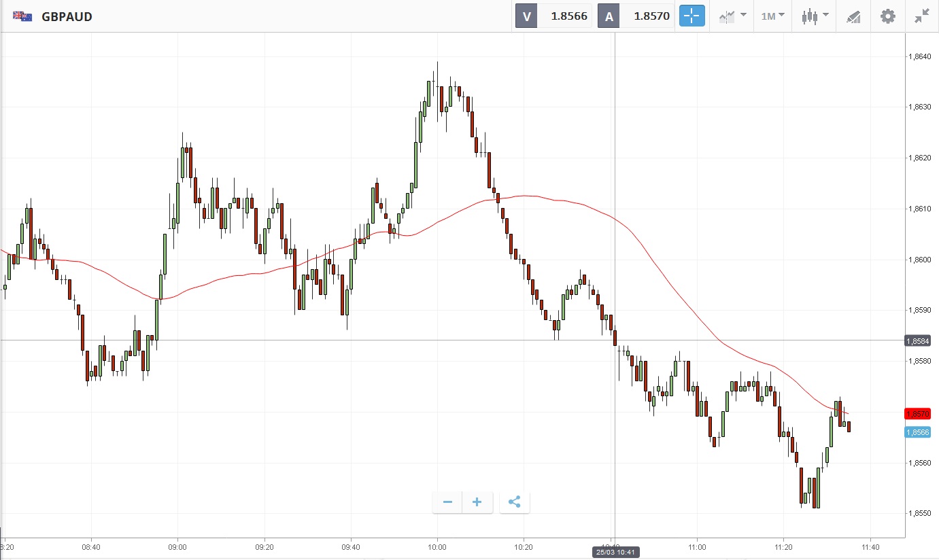Expand the 1M timeframe dropdown

pyautogui.click(x=772, y=16)
